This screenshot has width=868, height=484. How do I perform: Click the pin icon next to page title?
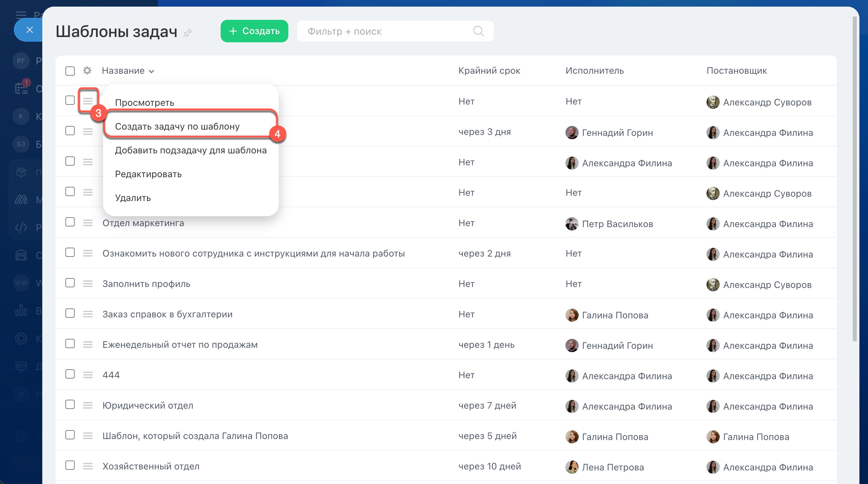[x=188, y=33]
